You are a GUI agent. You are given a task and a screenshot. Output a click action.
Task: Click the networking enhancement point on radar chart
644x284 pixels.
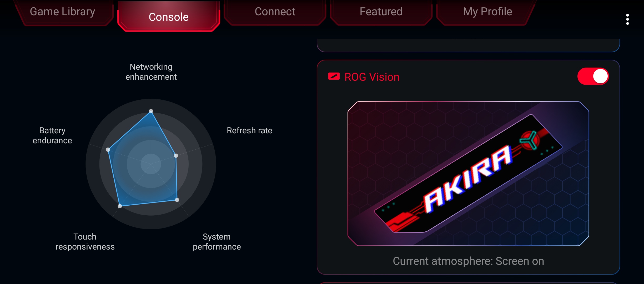(x=151, y=111)
